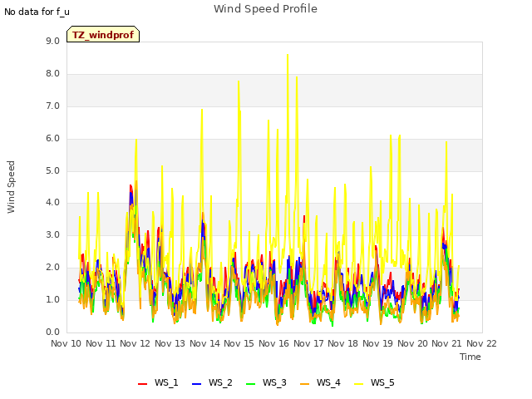Select the WS_2 legend label
The image size is (532, 399).
(x=220, y=382)
